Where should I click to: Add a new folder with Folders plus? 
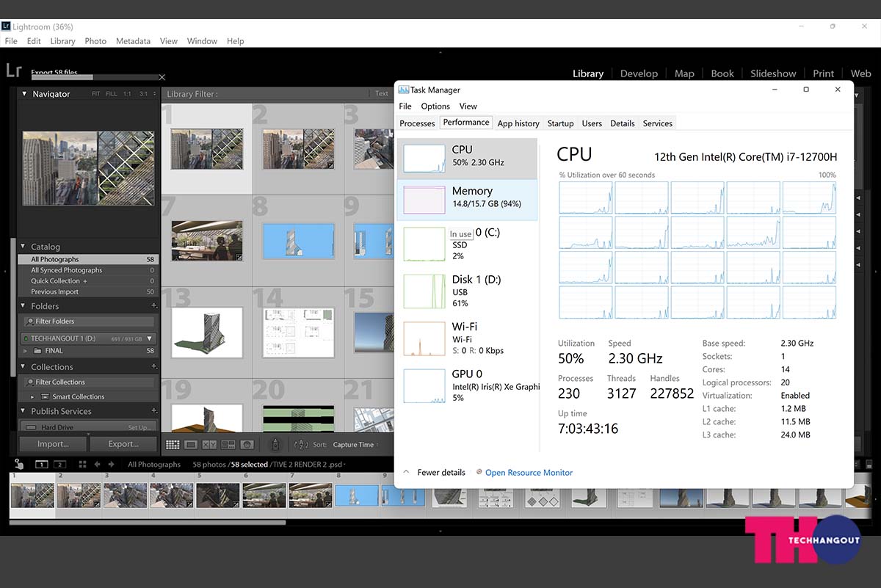153,305
